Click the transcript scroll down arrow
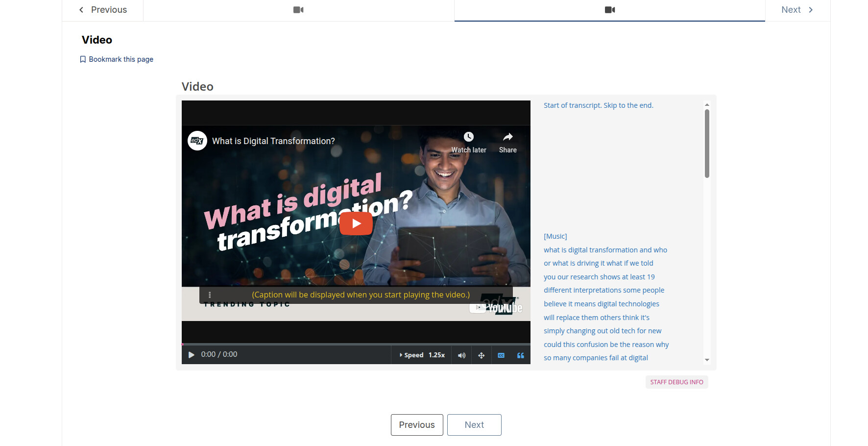 click(x=707, y=360)
